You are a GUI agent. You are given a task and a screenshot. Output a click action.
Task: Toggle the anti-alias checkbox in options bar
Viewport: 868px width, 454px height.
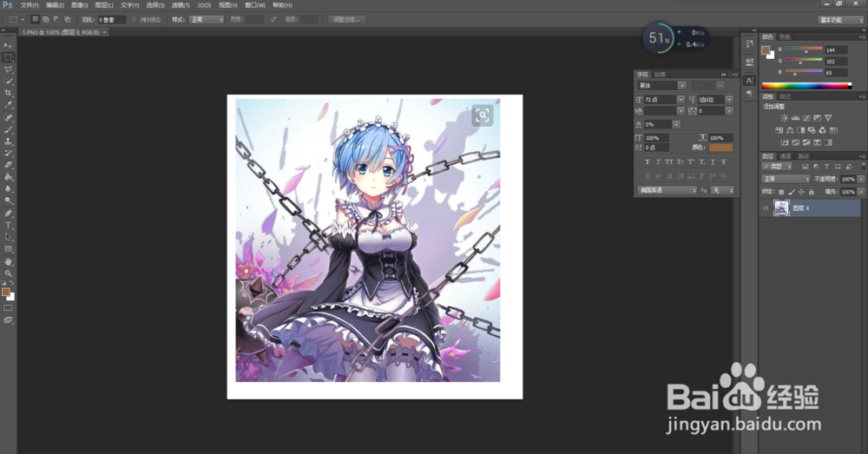[134, 19]
